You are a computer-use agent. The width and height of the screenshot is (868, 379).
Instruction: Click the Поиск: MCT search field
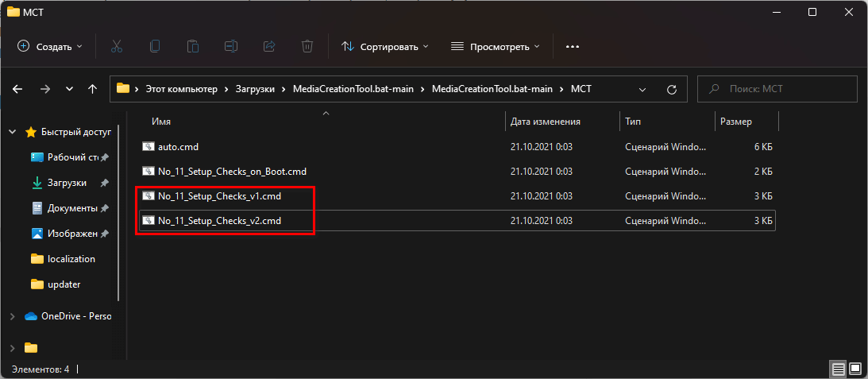click(x=782, y=89)
